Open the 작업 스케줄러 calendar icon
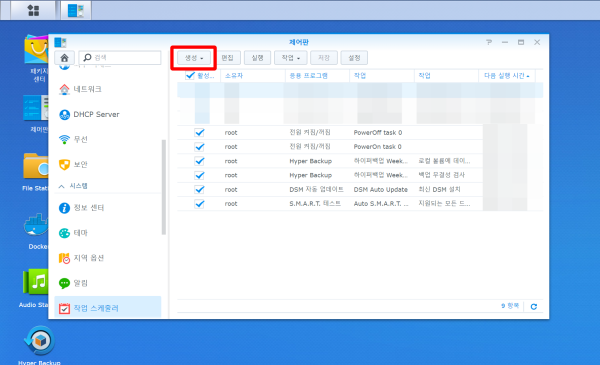 (x=64, y=308)
